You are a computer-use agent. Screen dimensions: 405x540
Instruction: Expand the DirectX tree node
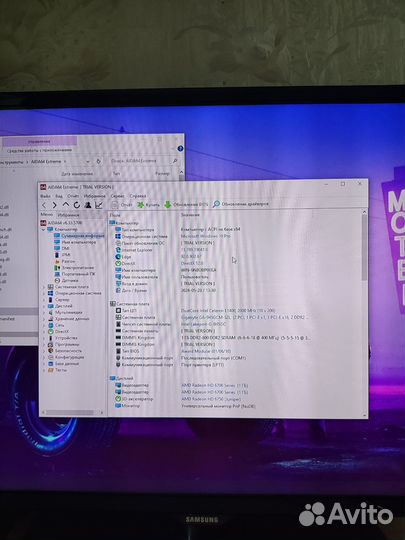pyautogui.click(x=44, y=331)
